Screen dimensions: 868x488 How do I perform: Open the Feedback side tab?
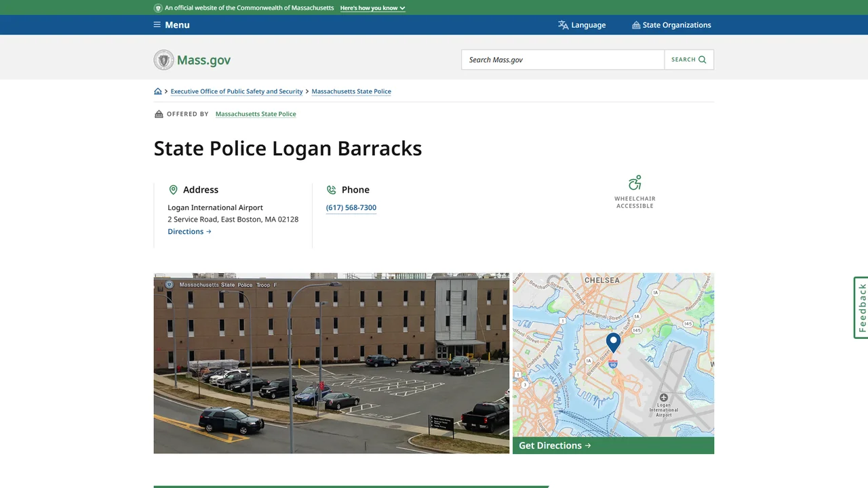(861, 308)
